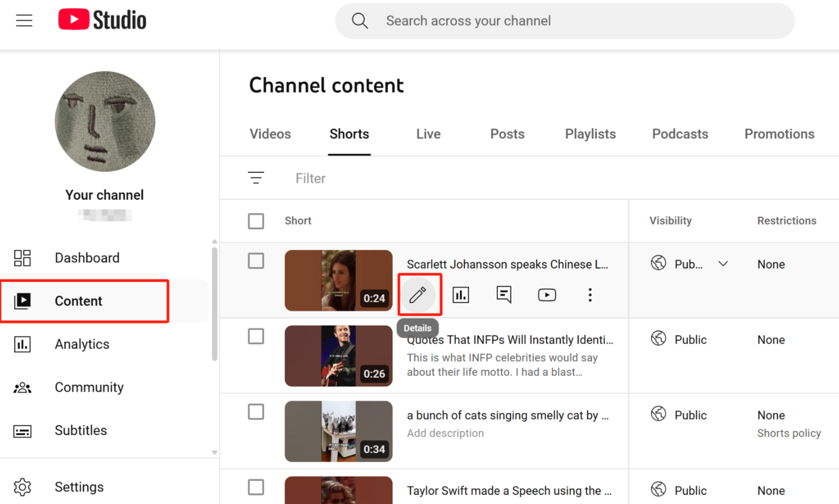Select the Scarlett Johansson short checkbox
This screenshot has height=504, width=839.
pos(256,261)
